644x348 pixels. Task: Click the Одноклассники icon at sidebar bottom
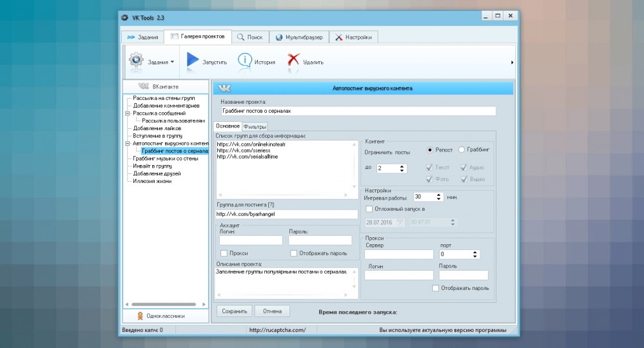140,316
